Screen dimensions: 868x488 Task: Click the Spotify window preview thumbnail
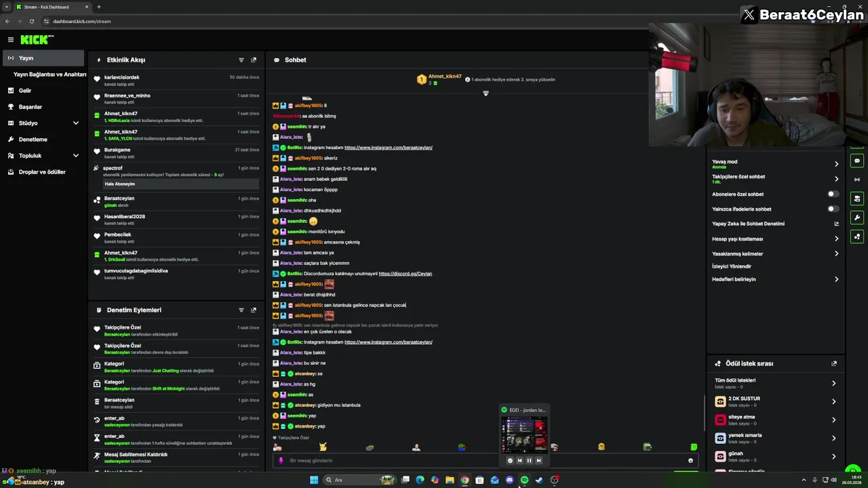(x=524, y=435)
